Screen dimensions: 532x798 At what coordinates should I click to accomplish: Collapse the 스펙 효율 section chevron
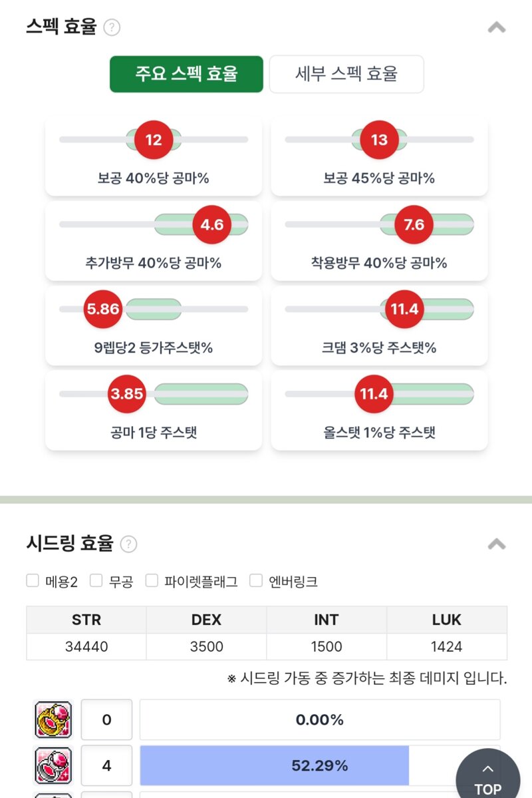(x=496, y=27)
